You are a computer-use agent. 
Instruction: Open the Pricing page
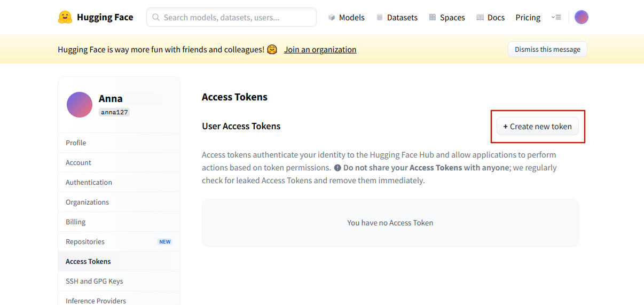(528, 18)
